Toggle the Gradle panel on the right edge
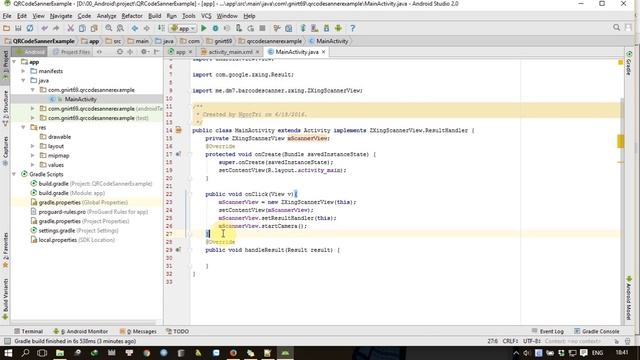This screenshot has width=640, height=360. tap(629, 63)
